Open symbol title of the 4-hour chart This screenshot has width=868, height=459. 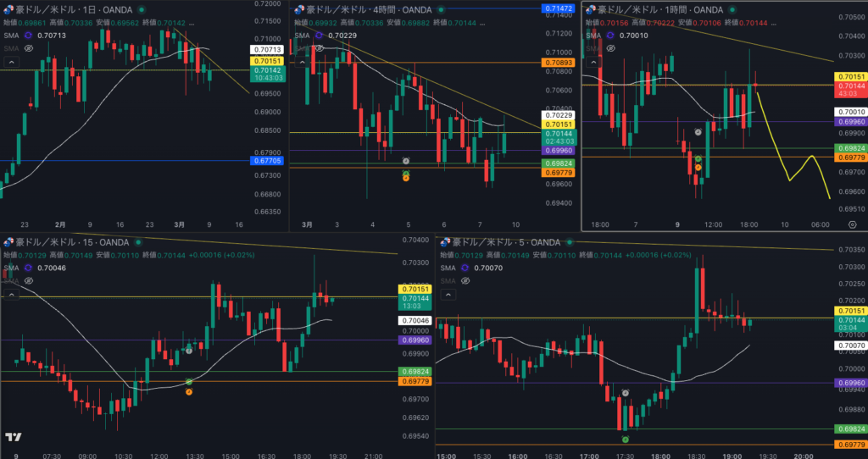(358, 9)
